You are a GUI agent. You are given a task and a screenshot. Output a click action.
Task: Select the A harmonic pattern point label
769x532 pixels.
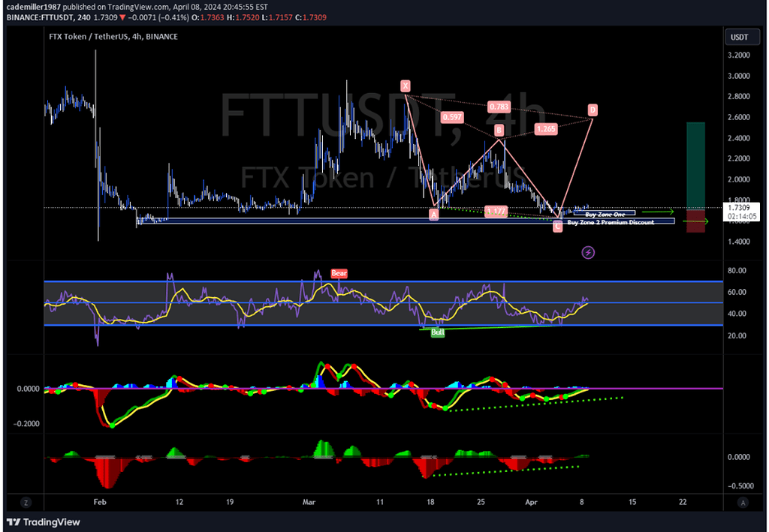(x=433, y=215)
